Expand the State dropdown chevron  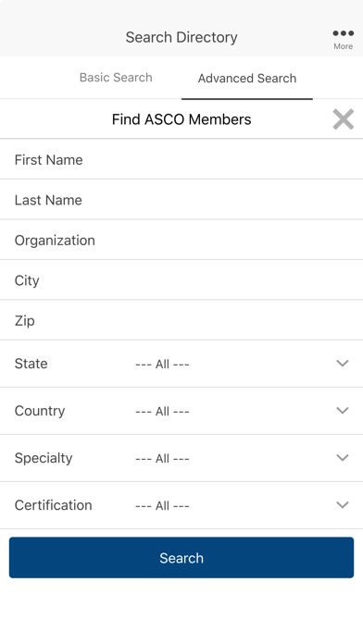pos(343,363)
